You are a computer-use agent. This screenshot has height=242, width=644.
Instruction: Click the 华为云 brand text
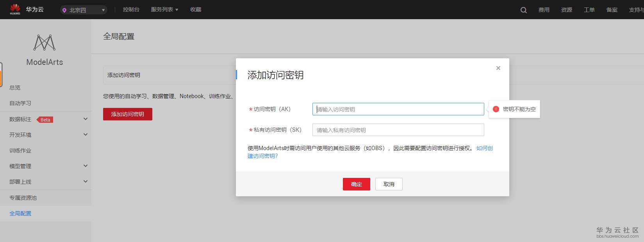35,9
